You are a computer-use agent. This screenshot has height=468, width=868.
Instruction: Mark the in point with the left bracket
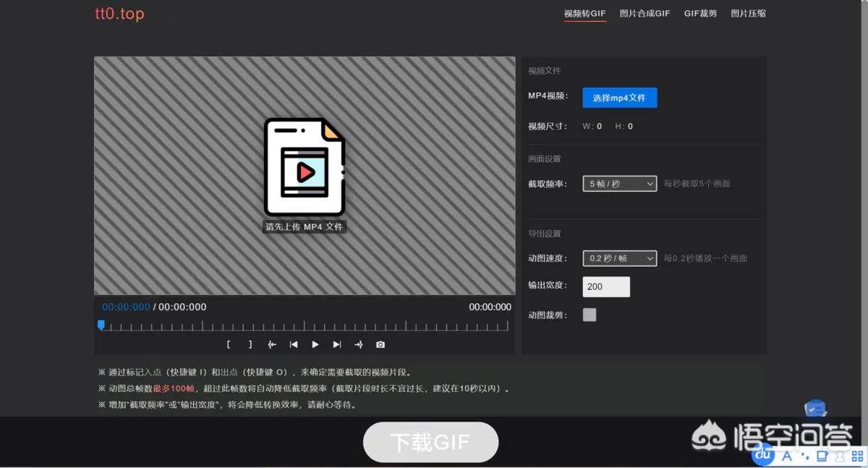point(229,345)
